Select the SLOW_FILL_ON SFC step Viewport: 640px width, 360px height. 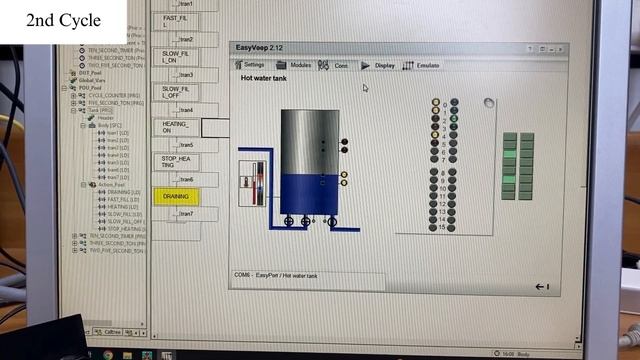175,57
